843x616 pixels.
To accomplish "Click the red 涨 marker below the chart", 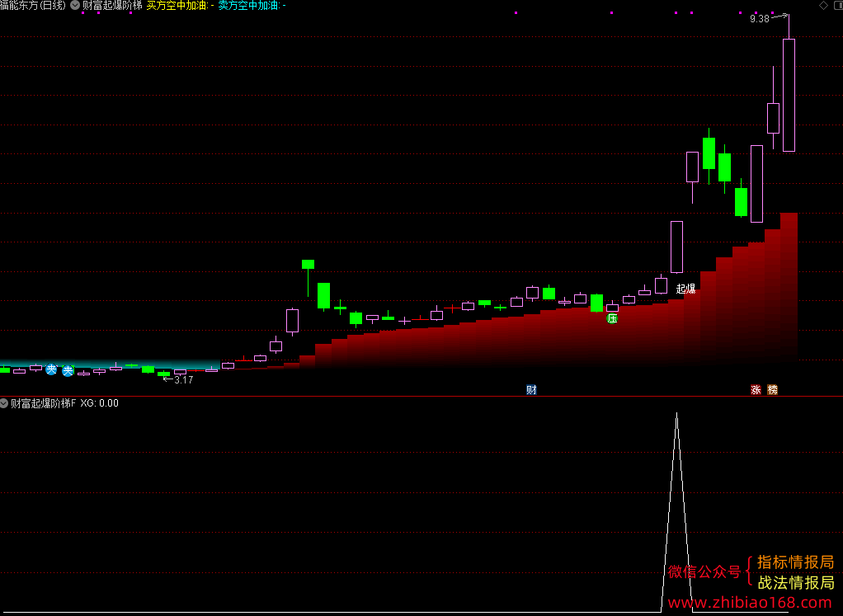I will pyautogui.click(x=756, y=390).
